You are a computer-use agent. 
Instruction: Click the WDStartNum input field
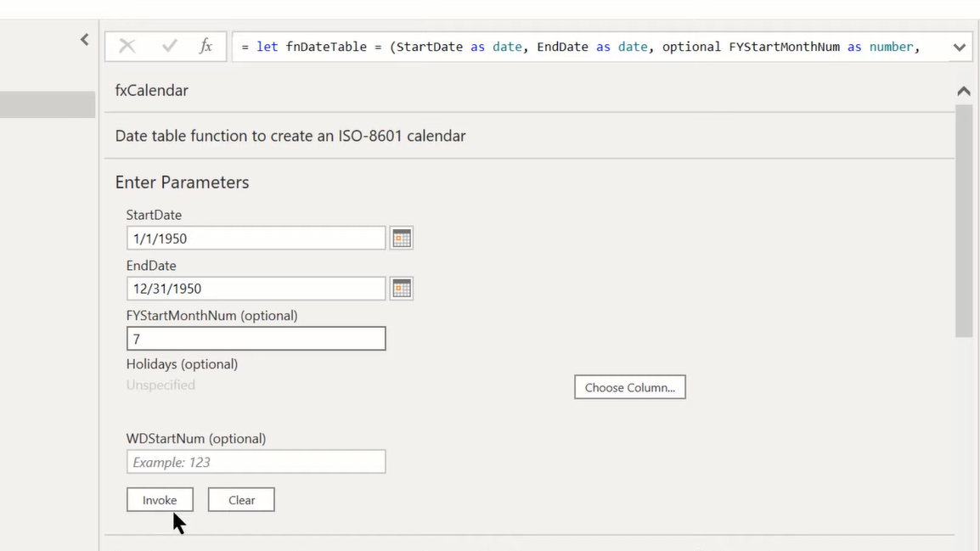coord(256,462)
